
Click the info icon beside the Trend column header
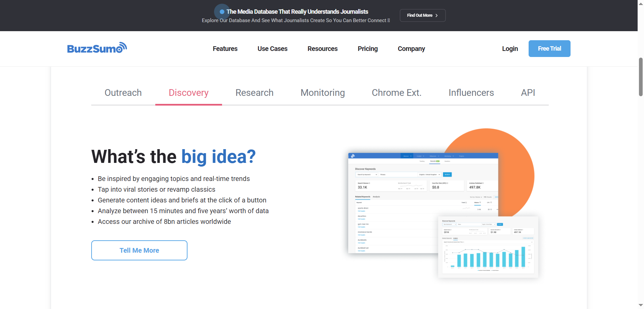[x=466, y=202]
